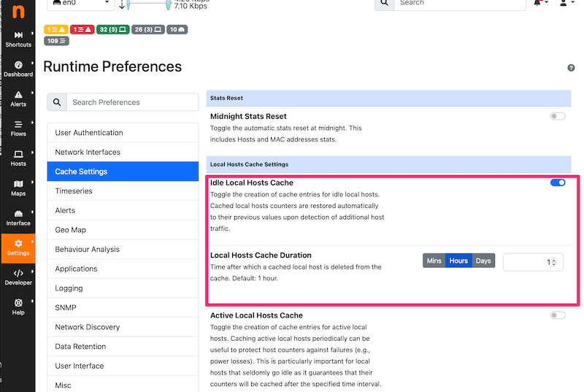Click the help question mark icon
Image resolution: width=584 pixels, height=392 pixels.
point(571,68)
